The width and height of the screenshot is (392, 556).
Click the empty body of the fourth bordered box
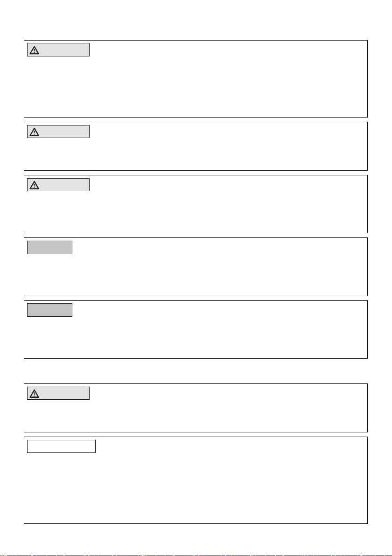[x=196, y=274]
